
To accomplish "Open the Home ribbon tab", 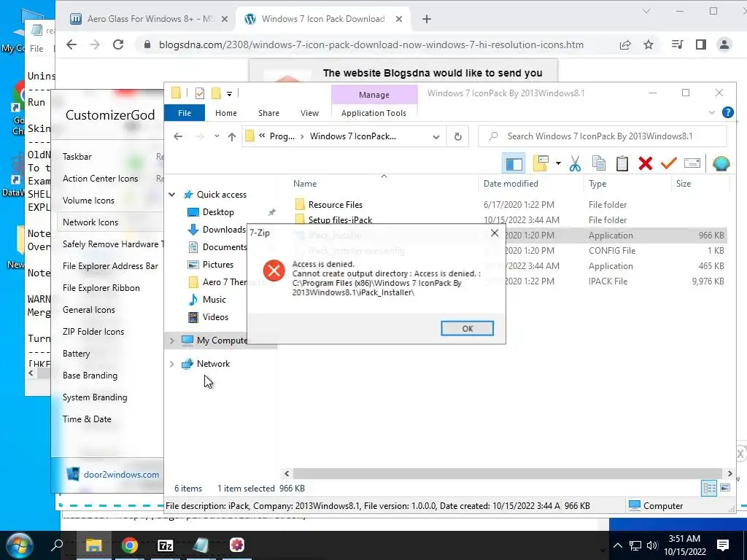I will pyautogui.click(x=226, y=113).
